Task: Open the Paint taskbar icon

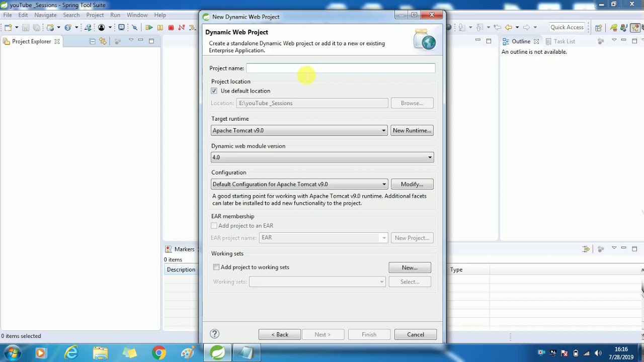Action: (x=188, y=353)
